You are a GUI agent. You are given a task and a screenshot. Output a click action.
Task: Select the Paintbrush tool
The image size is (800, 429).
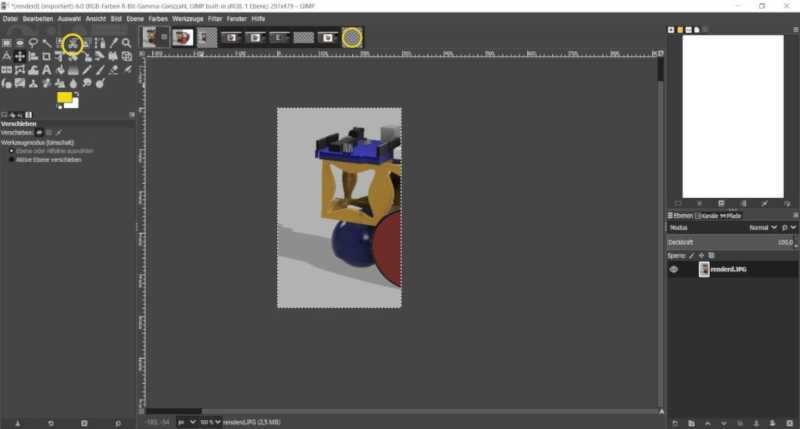[100, 70]
